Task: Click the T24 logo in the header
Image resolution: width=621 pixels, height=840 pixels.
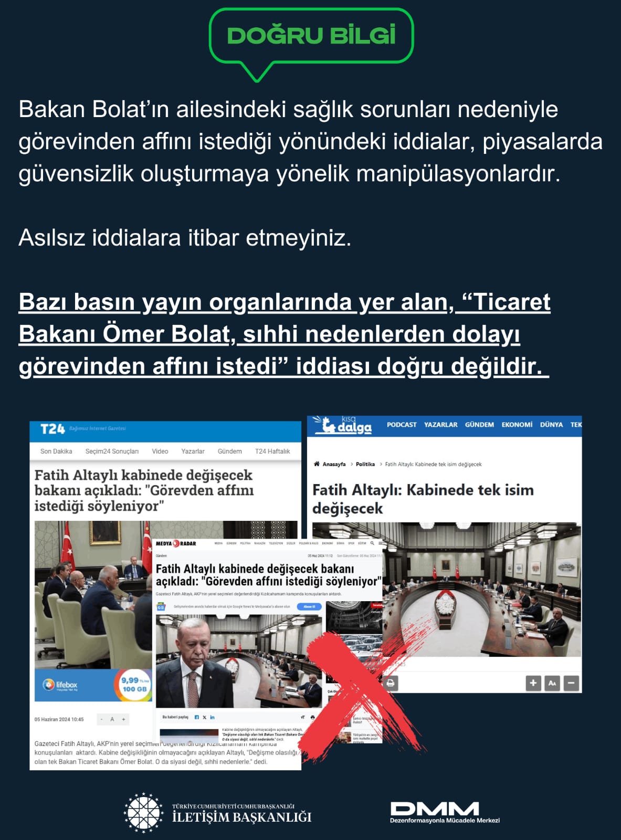Action: (52, 429)
